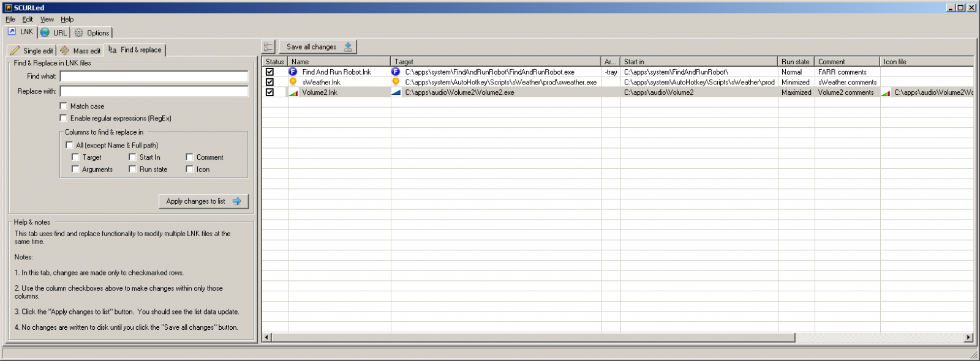This screenshot has height=361, width=980.
Task: Click the 'Maximized' run state cell
Action: tap(796, 92)
